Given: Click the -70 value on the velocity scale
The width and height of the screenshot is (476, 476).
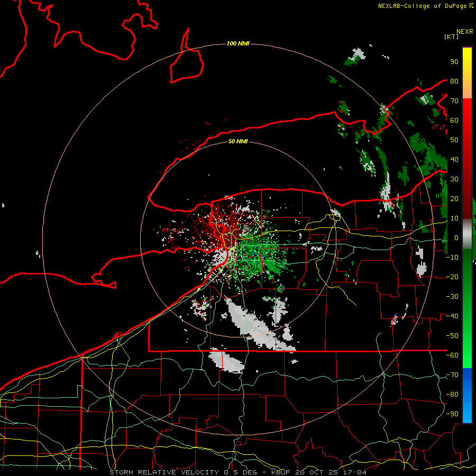Looking at the screenshot, I should click(452, 375).
